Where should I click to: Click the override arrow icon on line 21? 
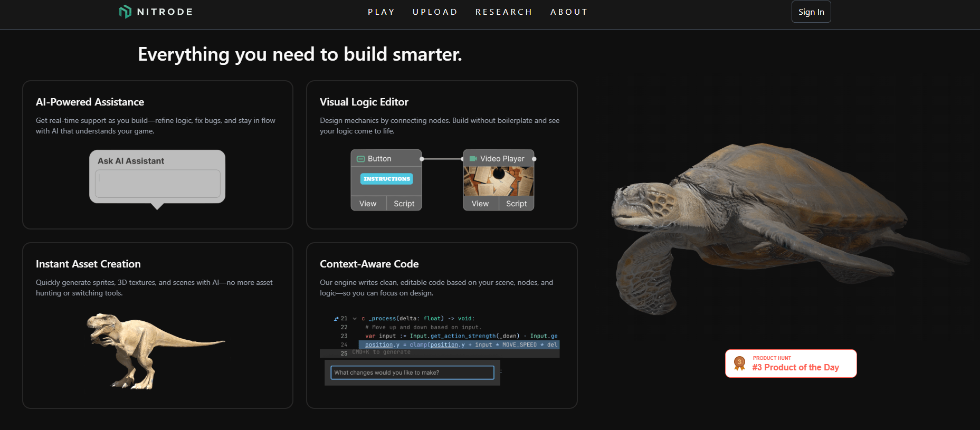point(336,319)
